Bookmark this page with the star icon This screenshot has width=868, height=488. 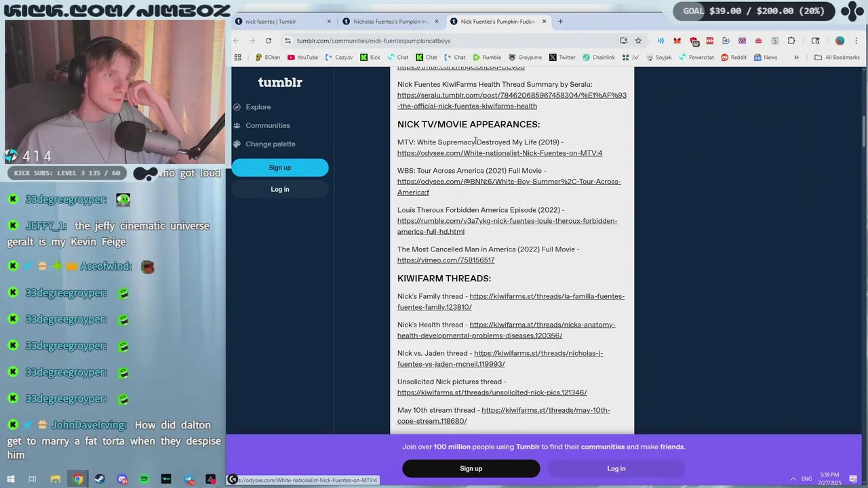638,41
